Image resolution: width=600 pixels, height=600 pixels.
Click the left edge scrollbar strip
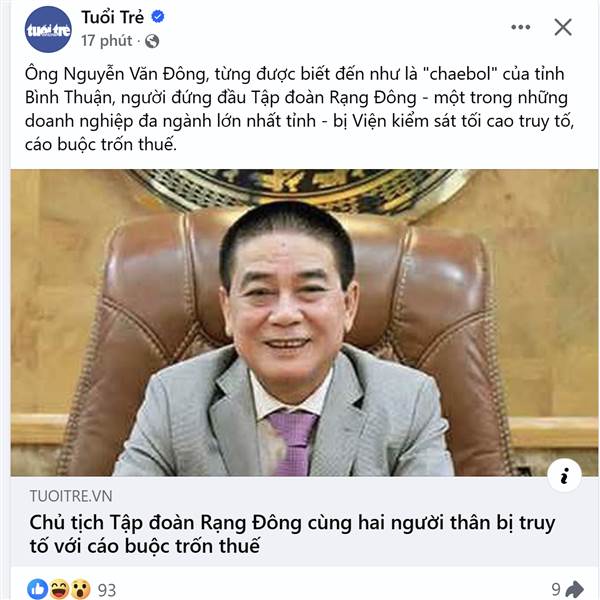tap(3, 300)
